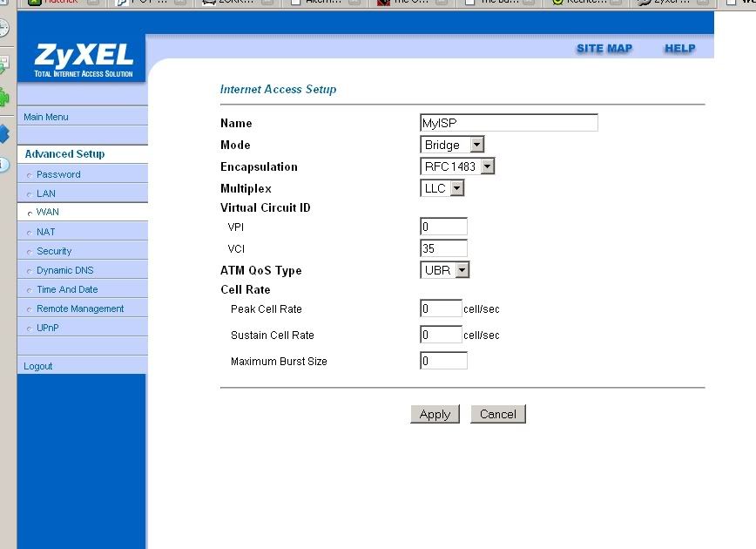Focus the VCI input field
The width and height of the screenshot is (756, 549).
[x=443, y=248]
